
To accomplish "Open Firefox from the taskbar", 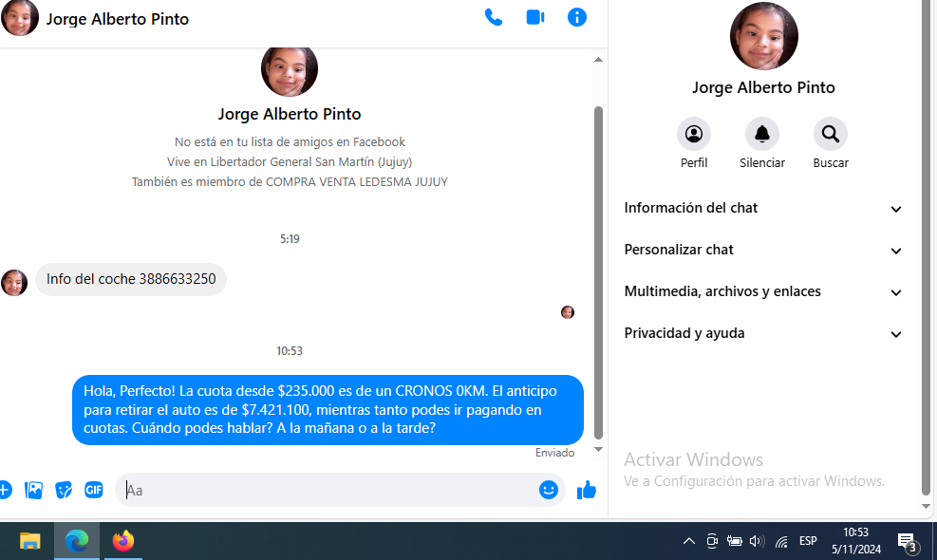I will point(123,541).
